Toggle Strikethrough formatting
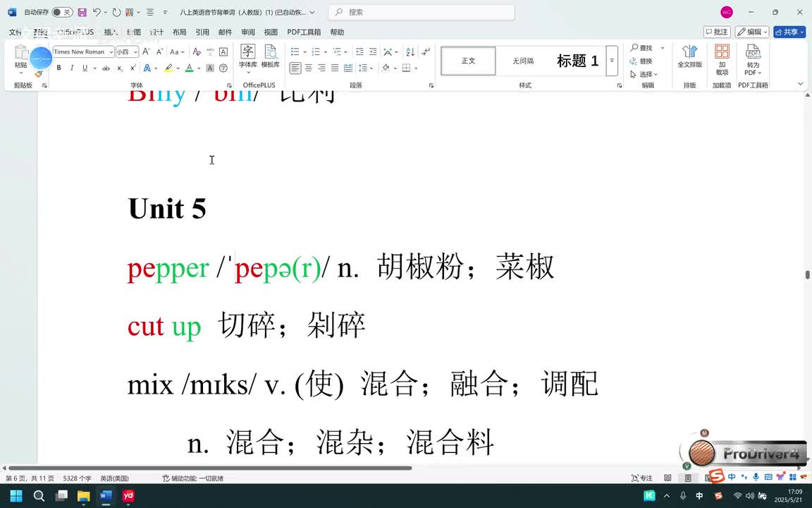The height and width of the screenshot is (508, 812). (x=106, y=68)
